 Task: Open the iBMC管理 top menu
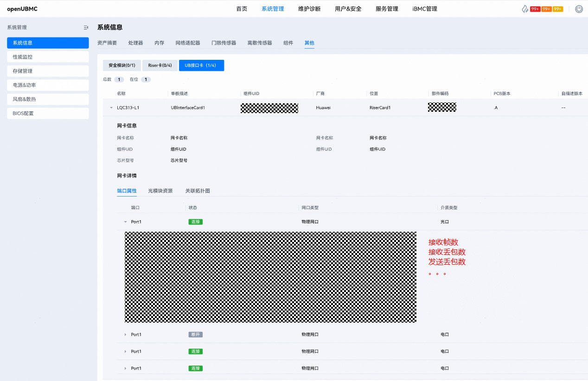pyautogui.click(x=425, y=9)
